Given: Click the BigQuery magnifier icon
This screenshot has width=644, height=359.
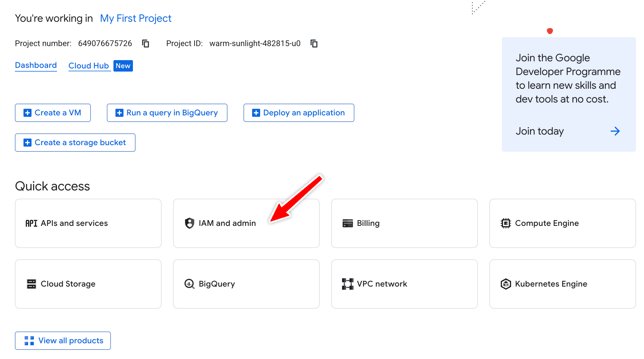Looking at the screenshot, I should click(x=189, y=284).
